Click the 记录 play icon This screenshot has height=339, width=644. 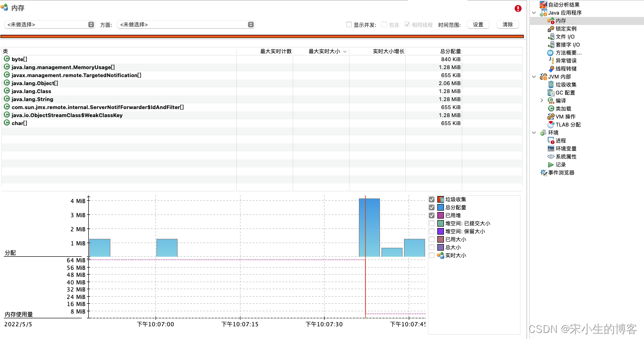(x=551, y=165)
